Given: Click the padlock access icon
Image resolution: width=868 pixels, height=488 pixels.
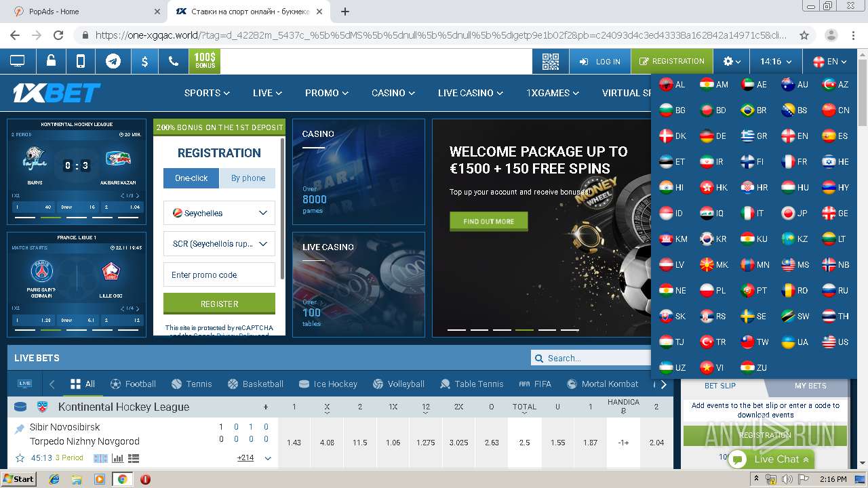Looking at the screenshot, I should pyautogui.click(x=51, y=61).
